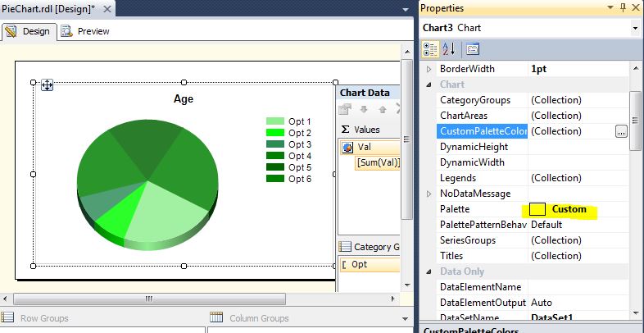This screenshot has width=644, height=333.
Task: Open the Property Pages icon
Action: point(472,49)
